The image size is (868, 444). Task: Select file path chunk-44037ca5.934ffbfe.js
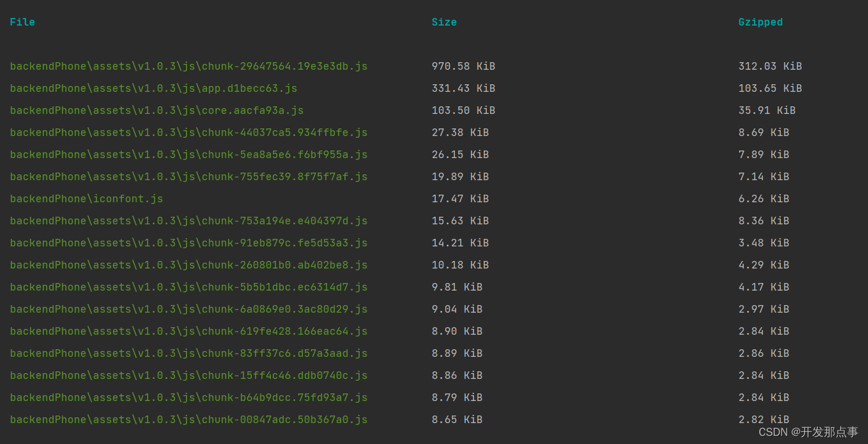(x=189, y=133)
